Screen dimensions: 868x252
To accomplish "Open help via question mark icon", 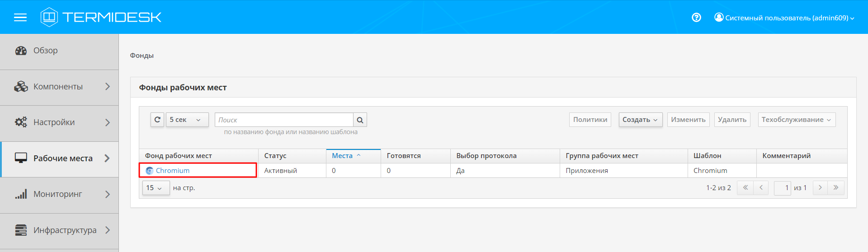I will (696, 18).
